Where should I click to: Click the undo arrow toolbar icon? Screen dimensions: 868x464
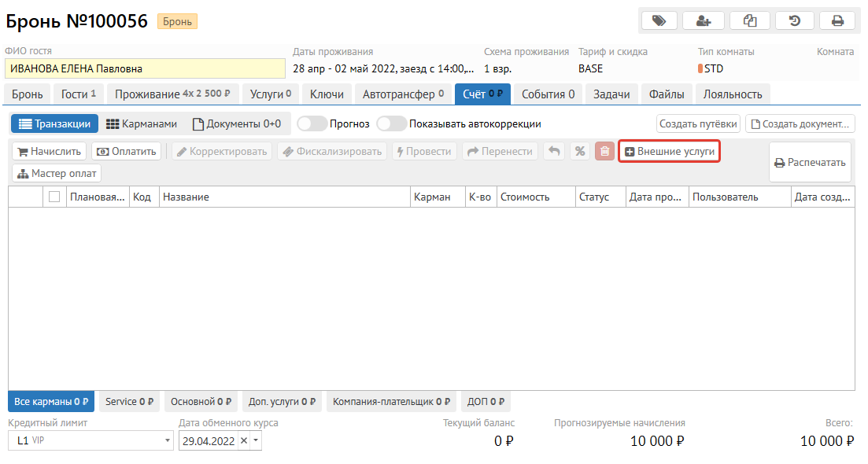click(x=554, y=151)
